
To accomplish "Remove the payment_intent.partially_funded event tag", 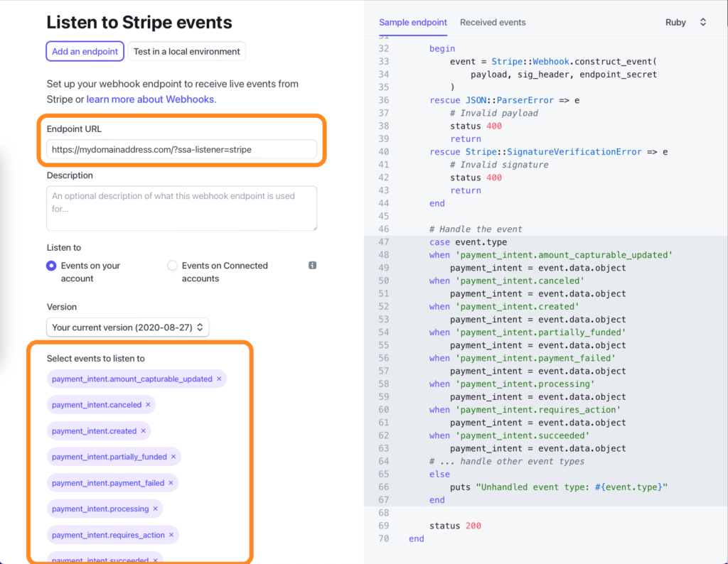I will pos(175,457).
